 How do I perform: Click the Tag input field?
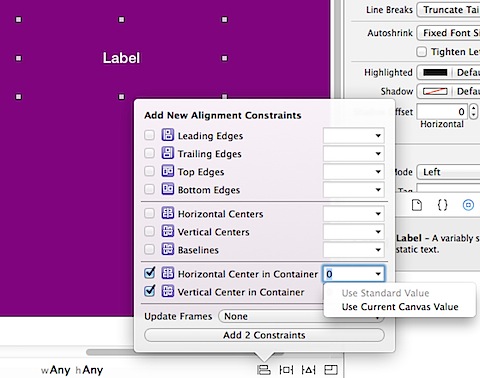(x=449, y=189)
